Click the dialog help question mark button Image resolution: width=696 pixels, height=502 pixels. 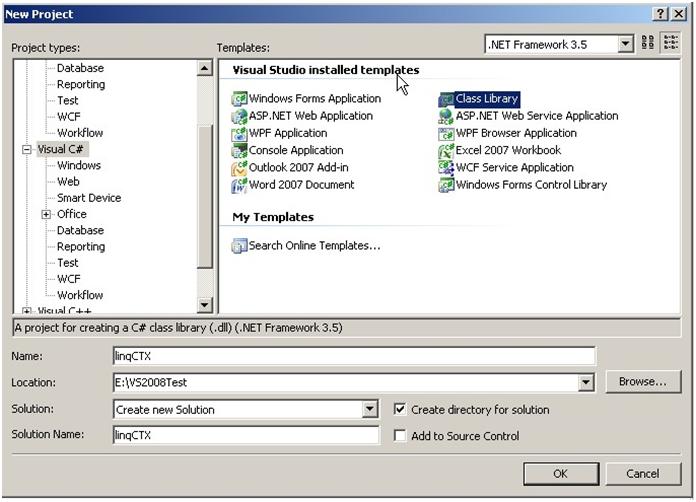(x=660, y=14)
